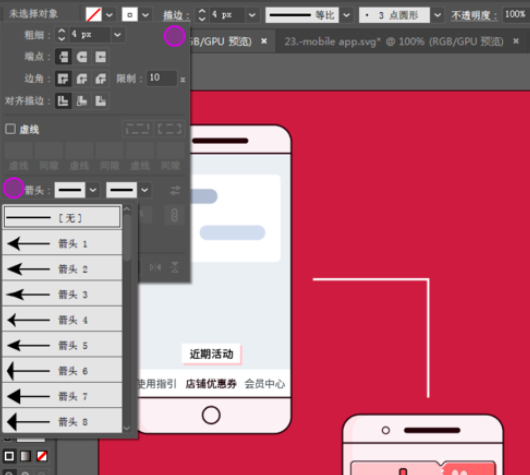Switch to 23.-mobile app.svg tab
The width and height of the screenshot is (530, 475).
coord(394,42)
